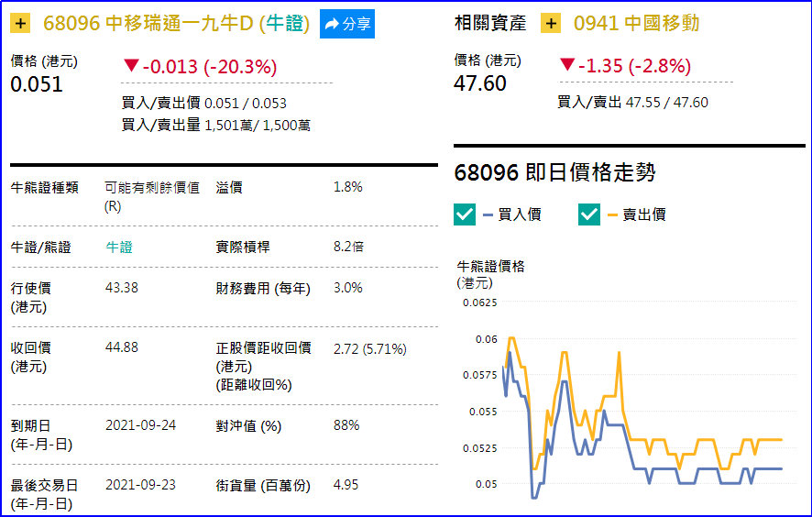The width and height of the screenshot is (812, 517).
Task: Click the lowest dip of the blue bid line
Action: tap(534, 498)
